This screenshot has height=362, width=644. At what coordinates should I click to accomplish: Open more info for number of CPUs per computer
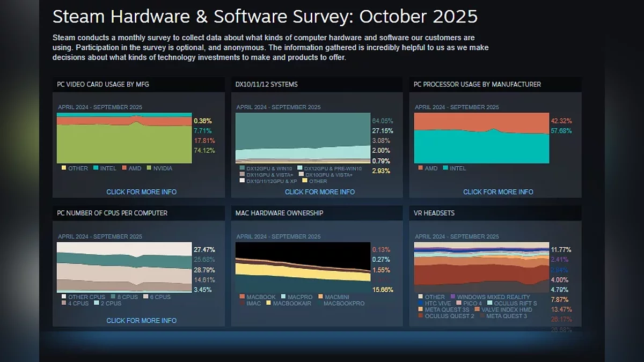click(x=141, y=321)
